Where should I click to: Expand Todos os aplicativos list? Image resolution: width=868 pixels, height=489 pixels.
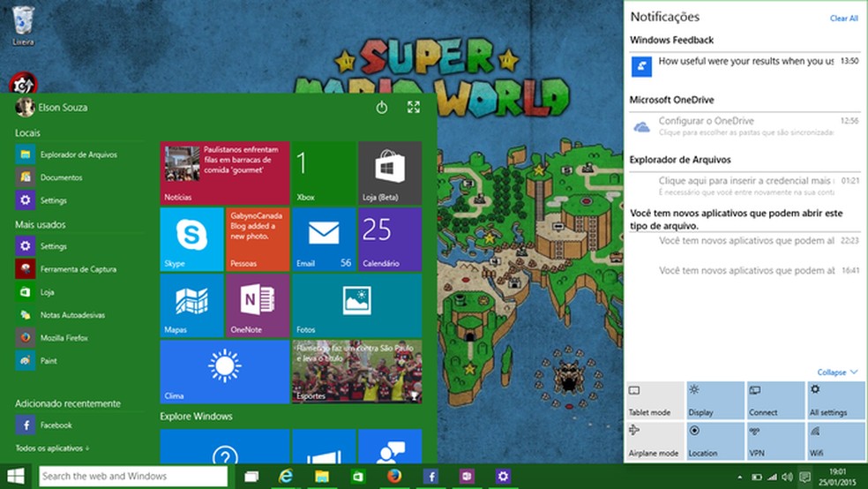53,448
